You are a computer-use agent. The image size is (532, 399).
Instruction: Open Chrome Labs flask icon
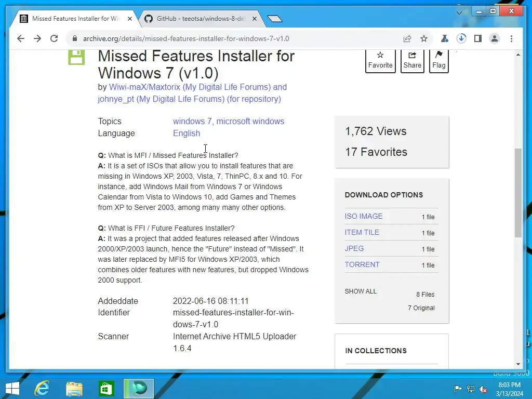[444, 38]
